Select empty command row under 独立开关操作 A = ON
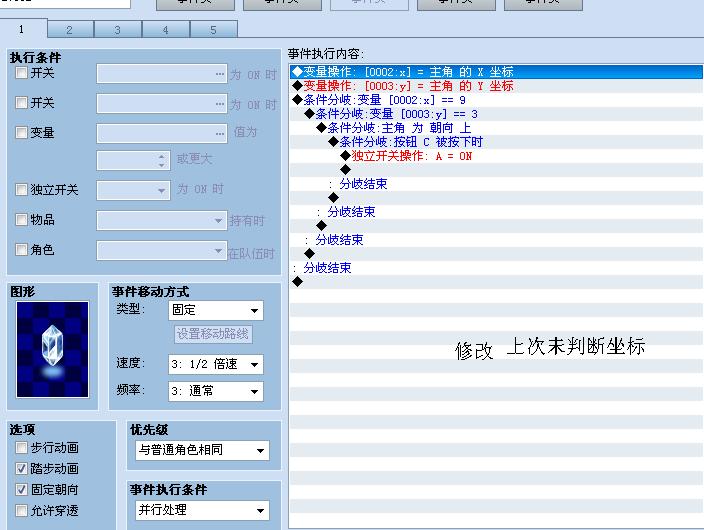The width and height of the screenshot is (704, 530). pos(496,170)
